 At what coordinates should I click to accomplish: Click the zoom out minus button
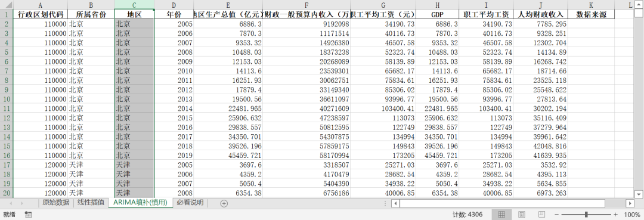[556, 214]
